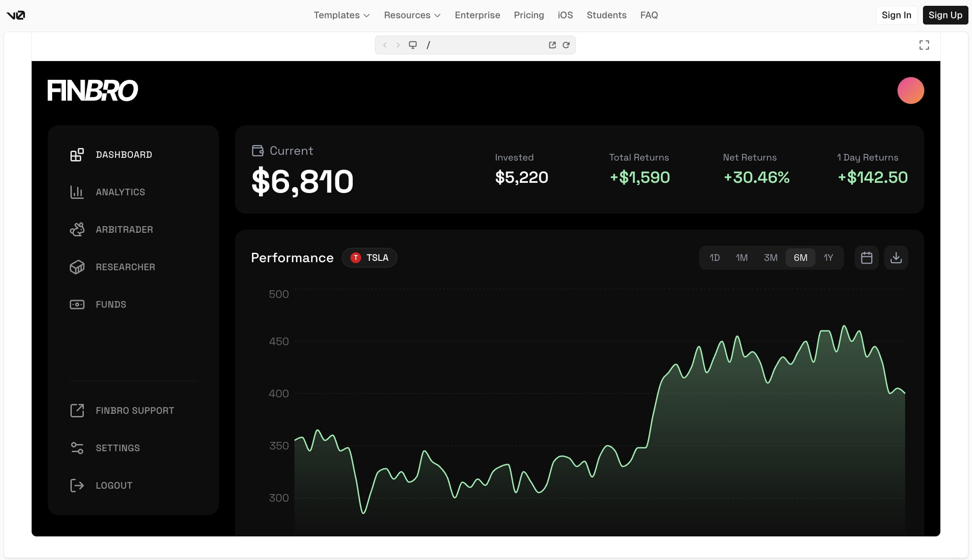This screenshot has width=972, height=560.
Task: Open the Pricing page
Action: click(528, 15)
